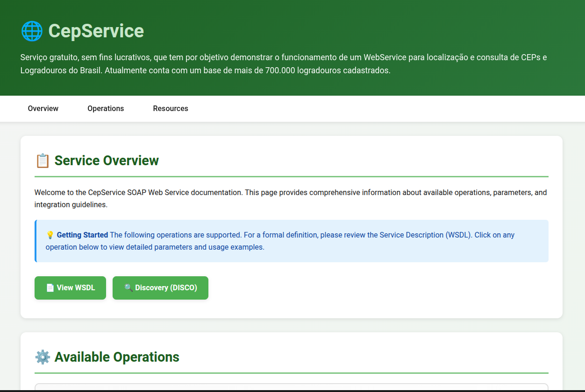Click the bold Getting Started label
This screenshot has height=392, width=585.
pyautogui.click(x=82, y=235)
